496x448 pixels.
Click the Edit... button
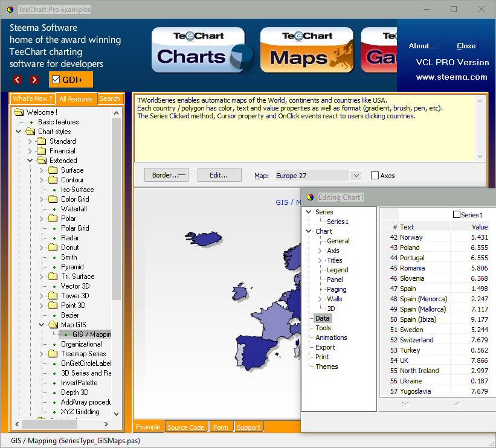(x=219, y=175)
